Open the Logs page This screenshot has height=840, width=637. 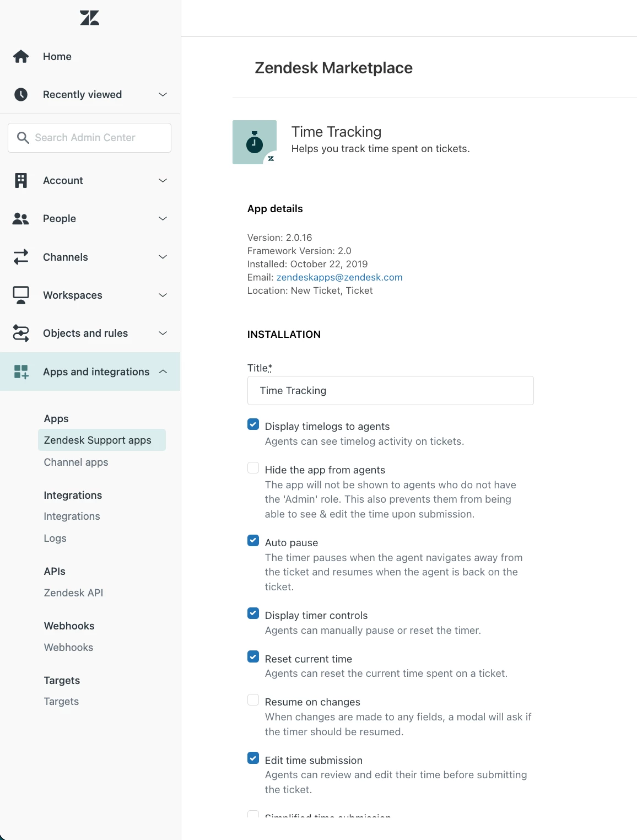click(55, 539)
